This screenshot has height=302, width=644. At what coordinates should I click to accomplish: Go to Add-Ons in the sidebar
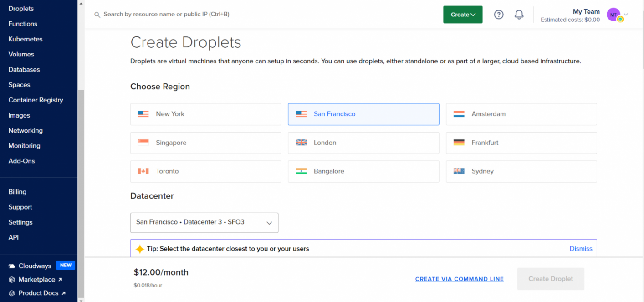[21, 161]
